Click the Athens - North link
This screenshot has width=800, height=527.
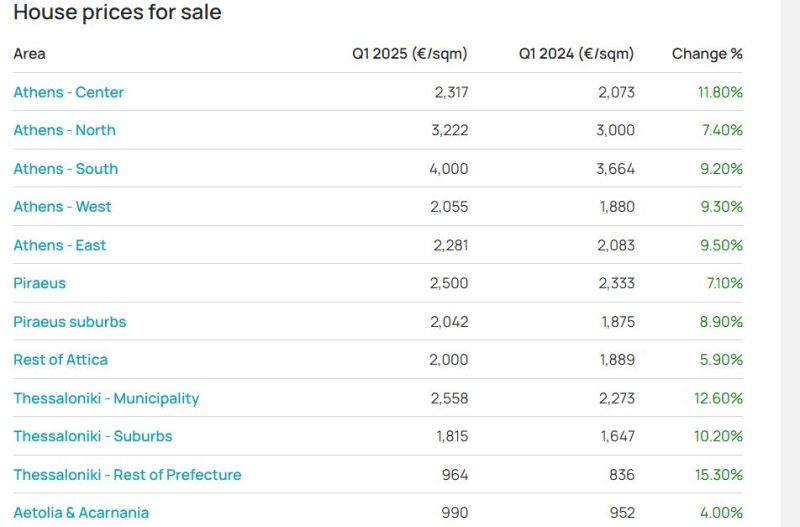point(64,130)
